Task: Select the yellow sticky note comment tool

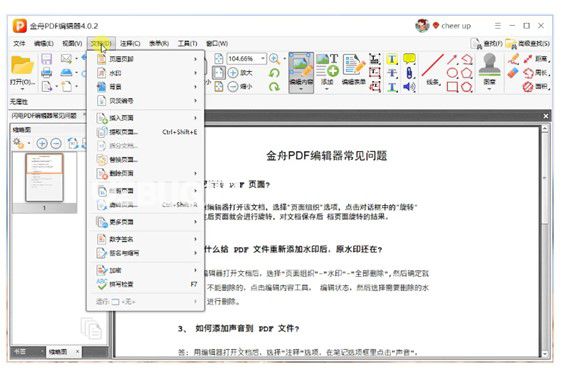Action: (x=409, y=59)
